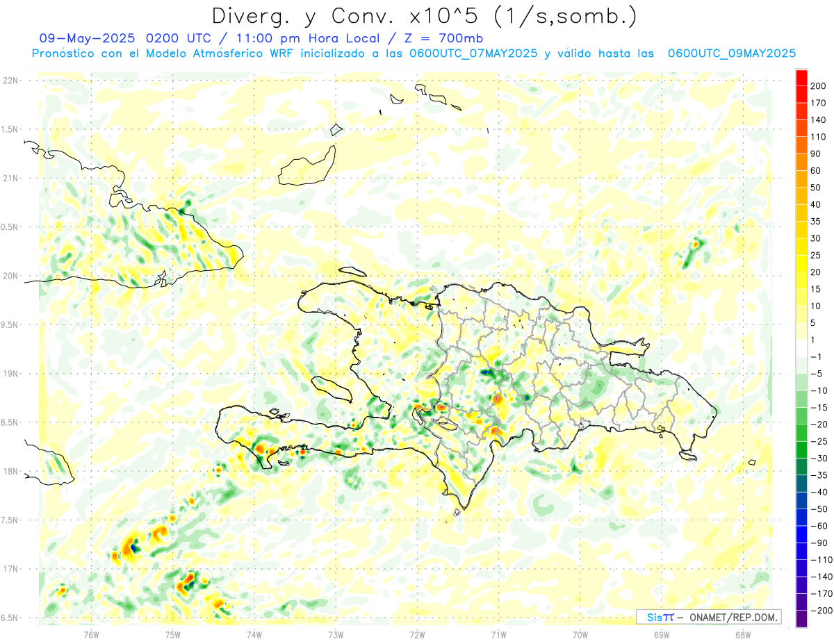Image resolution: width=834 pixels, height=644 pixels.
Task: Click the '7.5N' latitude label
Action: 10,520
